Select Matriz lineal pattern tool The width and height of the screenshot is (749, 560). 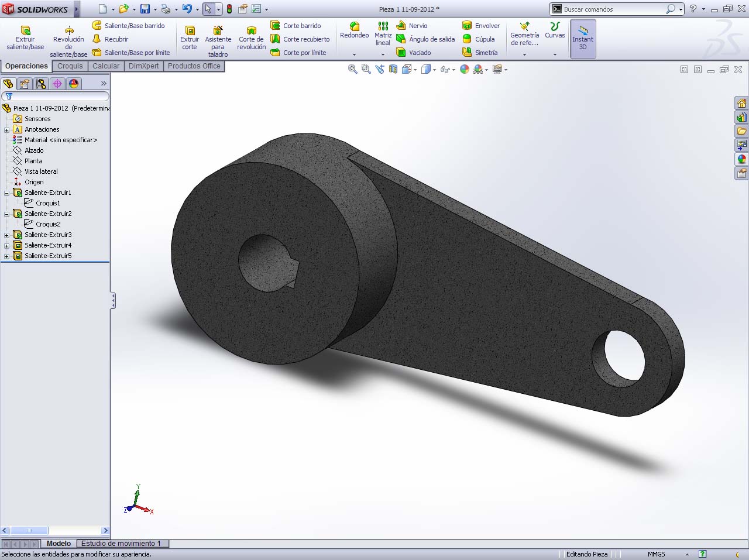383,34
